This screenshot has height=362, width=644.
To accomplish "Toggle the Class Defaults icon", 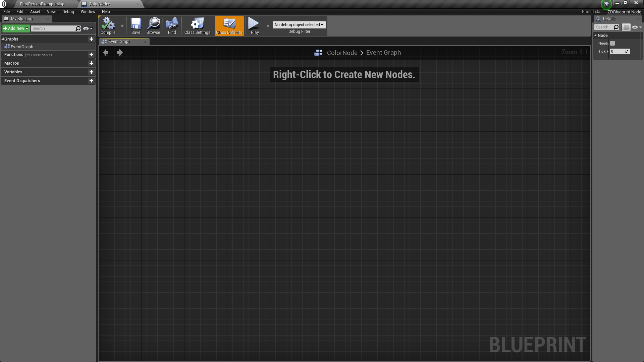I will pyautogui.click(x=229, y=23).
